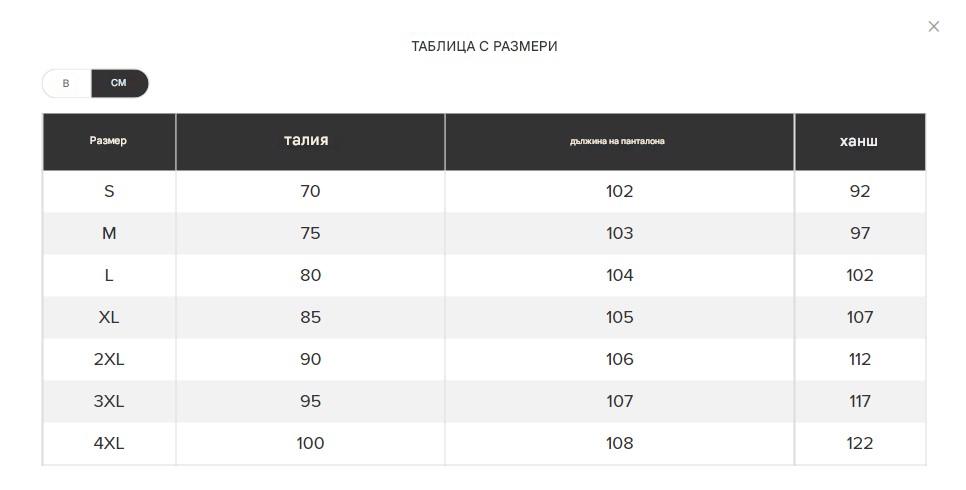The width and height of the screenshot is (966, 490).
Task: Select the 2XL size row
Action: point(109,359)
